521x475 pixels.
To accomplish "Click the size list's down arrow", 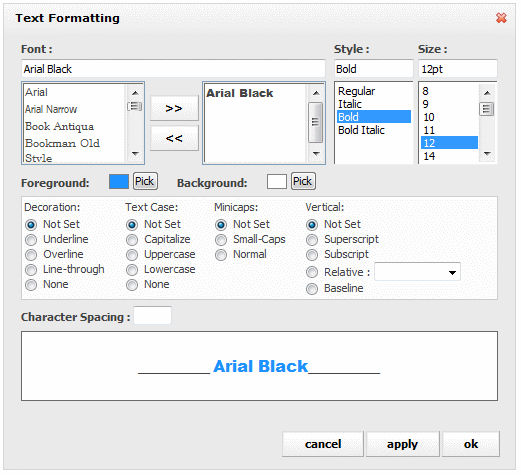I will pos(487,153).
